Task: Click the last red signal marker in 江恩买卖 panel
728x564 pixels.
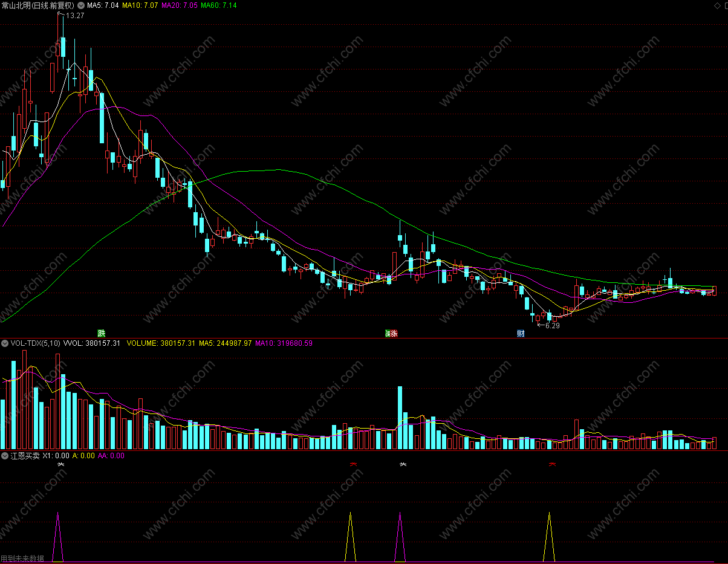Action: tap(552, 464)
